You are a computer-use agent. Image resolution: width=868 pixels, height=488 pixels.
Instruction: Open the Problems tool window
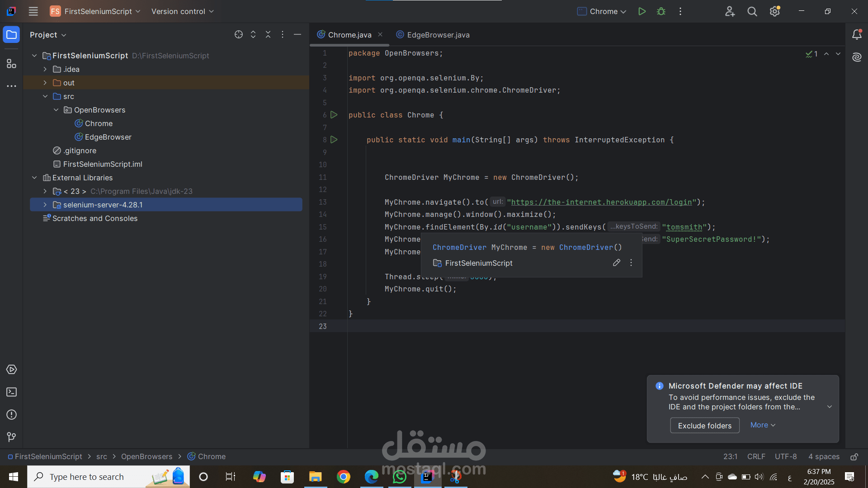tap(11, 415)
